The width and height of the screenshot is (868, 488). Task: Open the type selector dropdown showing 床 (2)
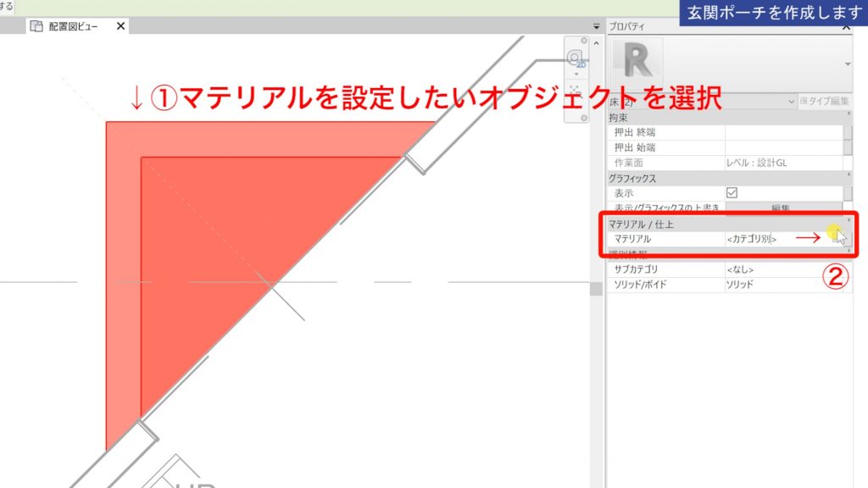coord(746,101)
